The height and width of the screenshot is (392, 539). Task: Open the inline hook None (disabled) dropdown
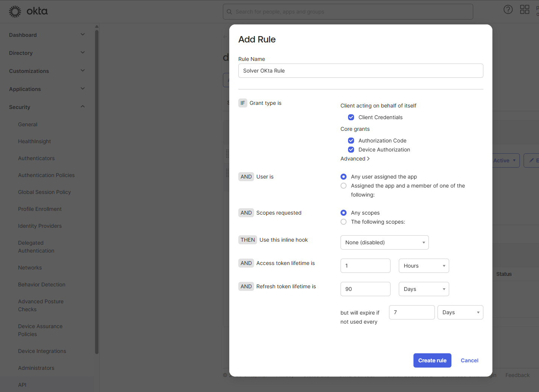[384, 242]
